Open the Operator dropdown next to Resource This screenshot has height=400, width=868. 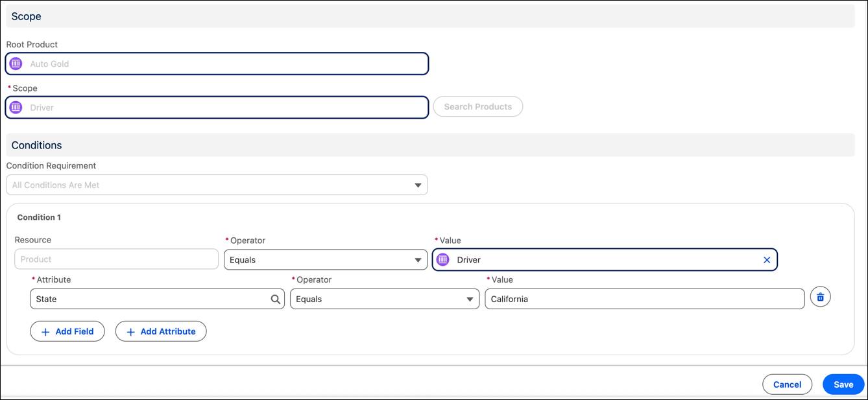[418, 259]
